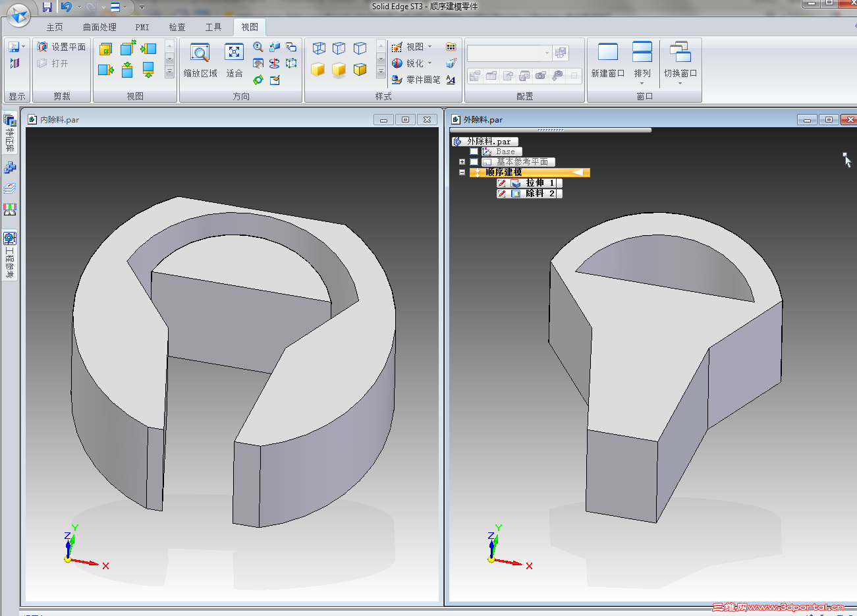The width and height of the screenshot is (857, 616).
Task: Save the document from quick access toolbar
Action: [47, 7]
